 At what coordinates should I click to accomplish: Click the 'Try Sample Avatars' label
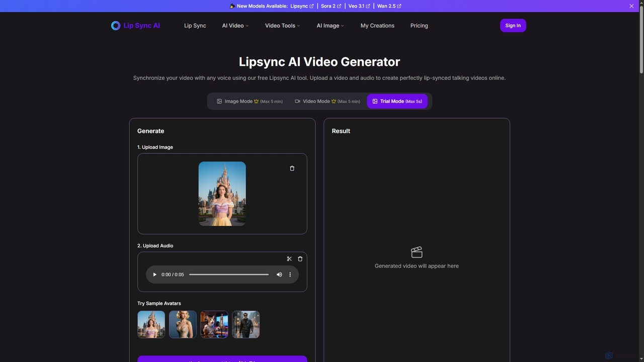click(159, 303)
